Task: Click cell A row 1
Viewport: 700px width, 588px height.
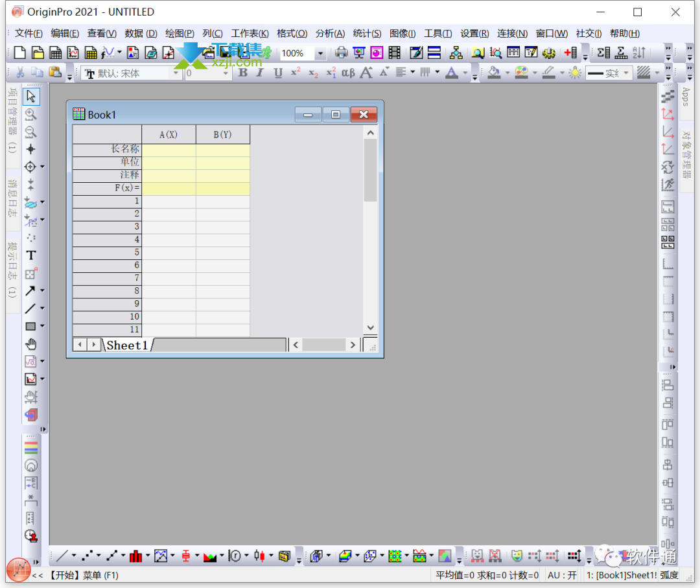Action: tap(169, 201)
